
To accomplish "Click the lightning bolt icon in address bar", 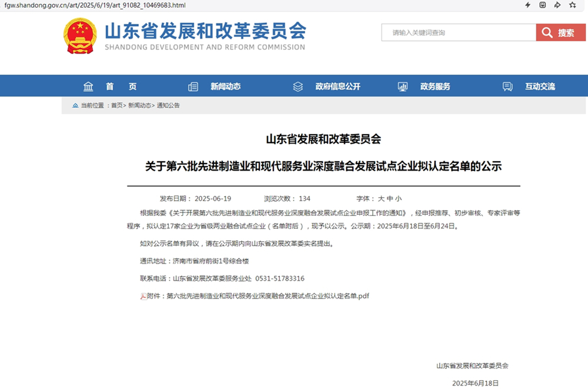I will tap(527, 5).
